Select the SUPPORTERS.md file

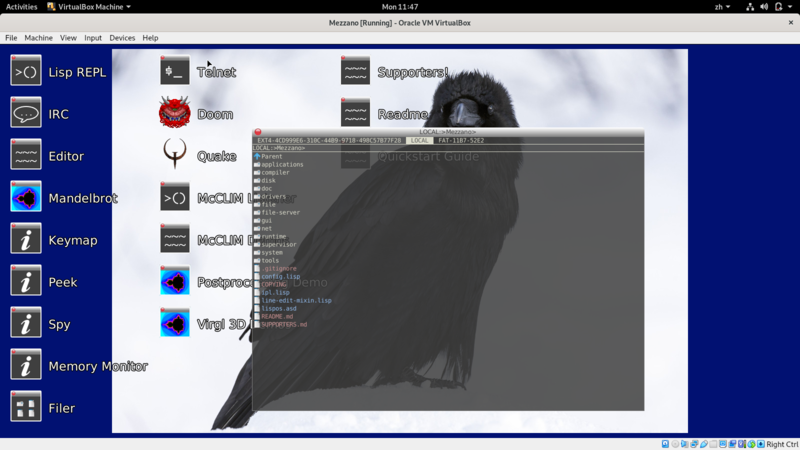click(281, 324)
